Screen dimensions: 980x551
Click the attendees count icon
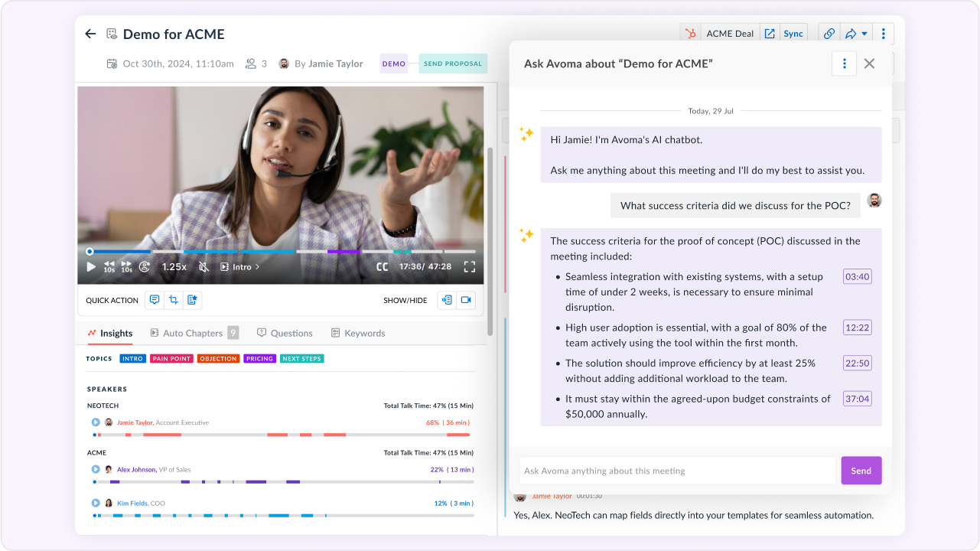pos(250,64)
